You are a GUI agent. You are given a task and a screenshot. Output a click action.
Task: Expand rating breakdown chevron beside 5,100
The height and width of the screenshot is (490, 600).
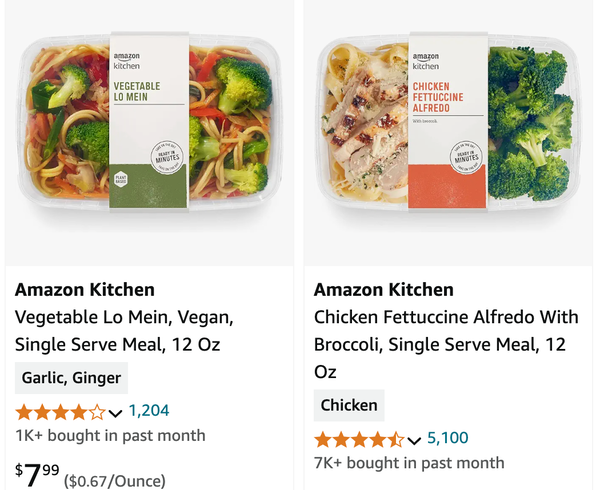click(414, 441)
